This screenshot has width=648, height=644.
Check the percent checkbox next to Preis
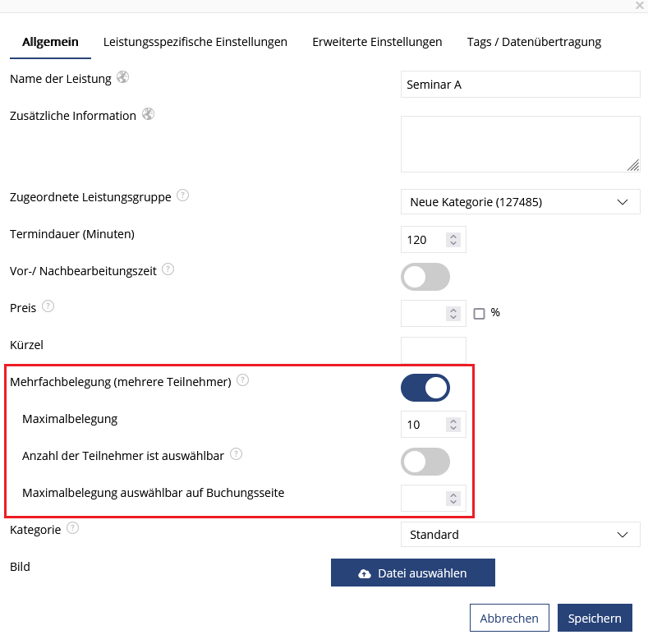[479, 313]
